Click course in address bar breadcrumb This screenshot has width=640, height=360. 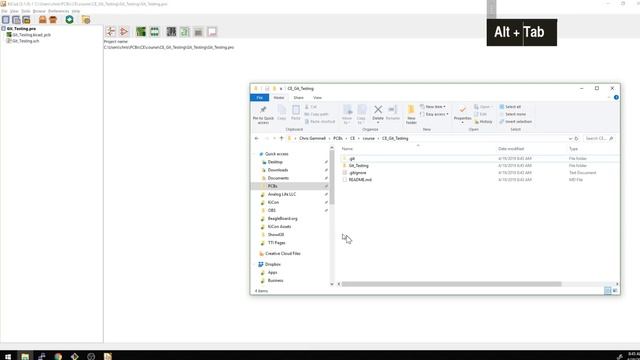point(369,138)
